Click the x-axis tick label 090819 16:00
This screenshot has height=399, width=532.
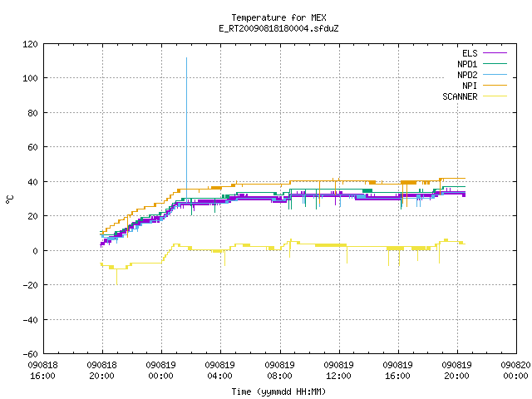tap(397, 371)
